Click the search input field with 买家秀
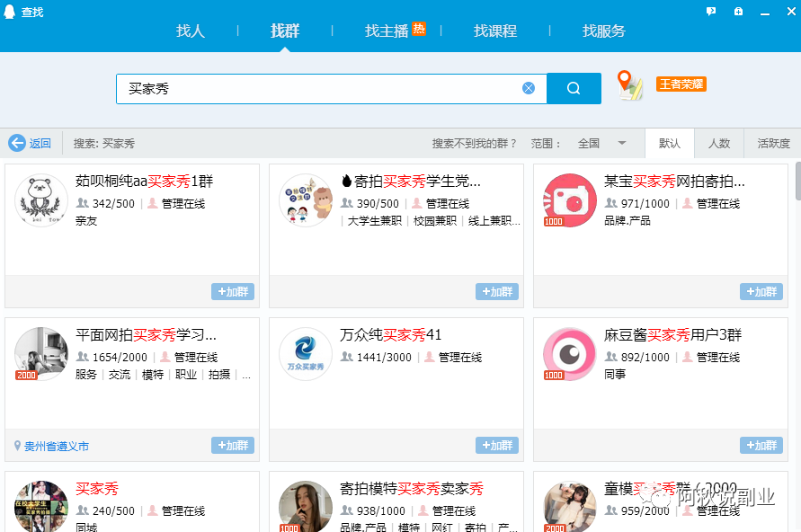The image size is (801, 532). point(319,88)
